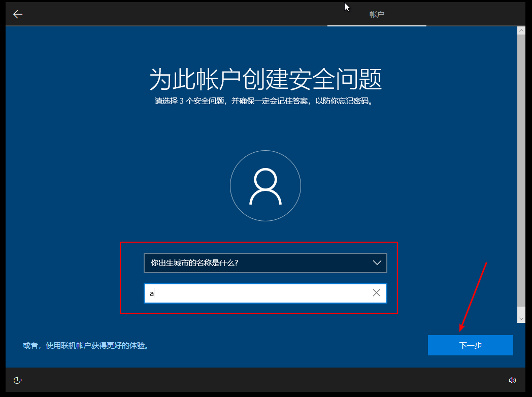Click the user avatar circle icon
The width and height of the screenshot is (532, 397).
(265, 186)
